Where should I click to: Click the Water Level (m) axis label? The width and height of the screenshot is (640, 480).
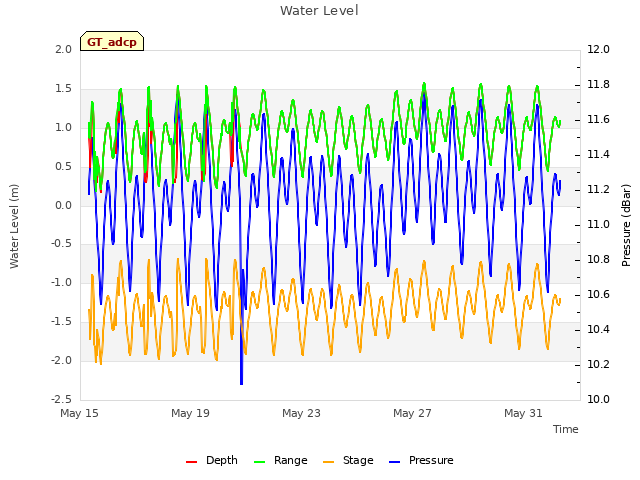click(14, 226)
